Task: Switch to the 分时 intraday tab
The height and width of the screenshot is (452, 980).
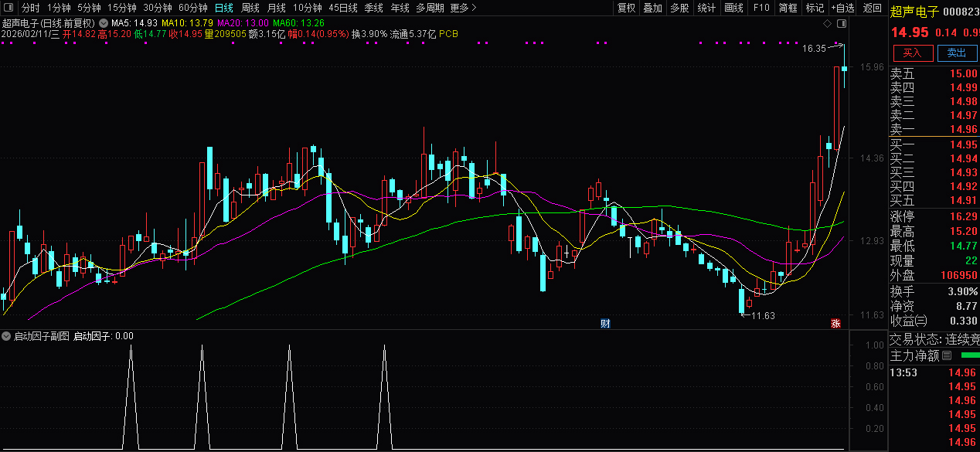Action: coord(30,8)
